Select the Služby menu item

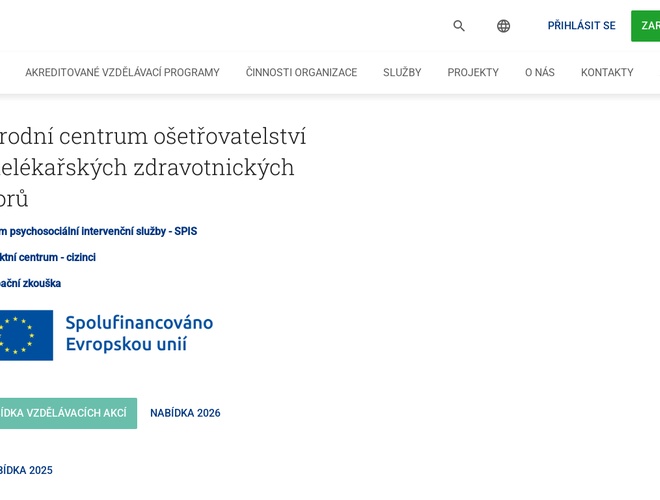(402, 73)
